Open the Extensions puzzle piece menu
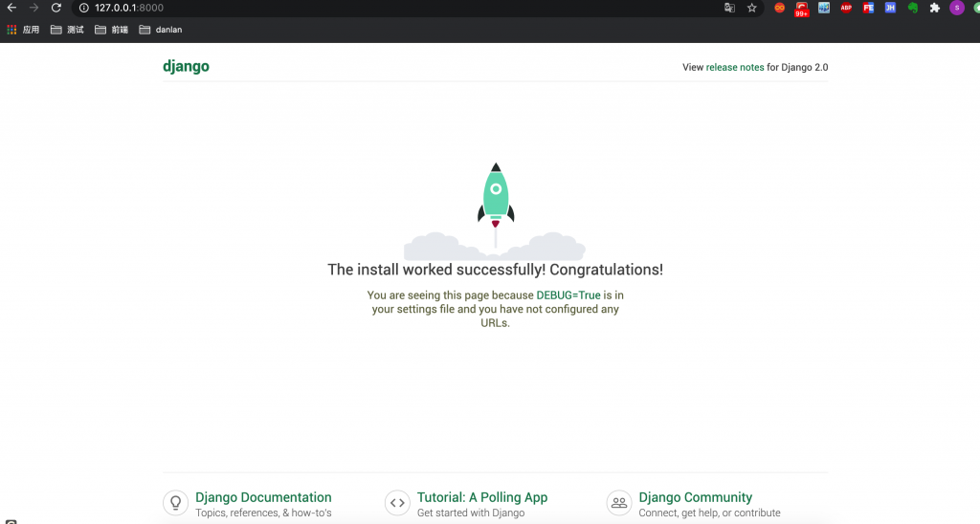 pos(935,8)
